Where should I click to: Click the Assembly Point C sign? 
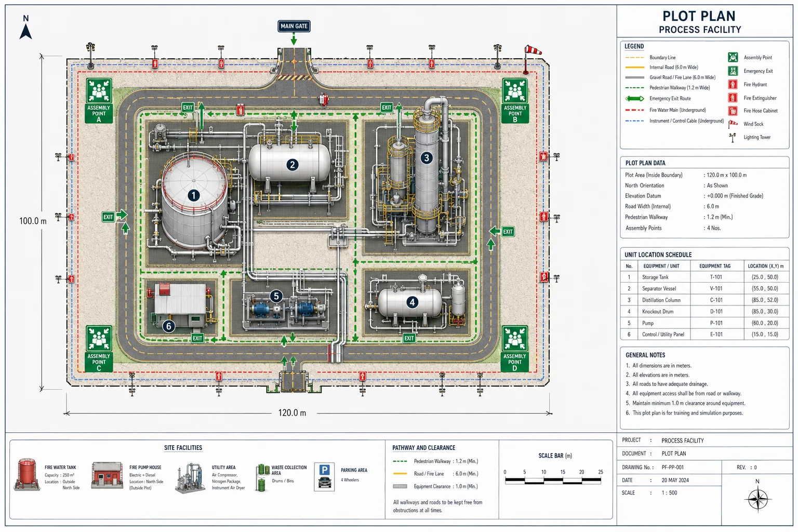pyautogui.click(x=99, y=349)
